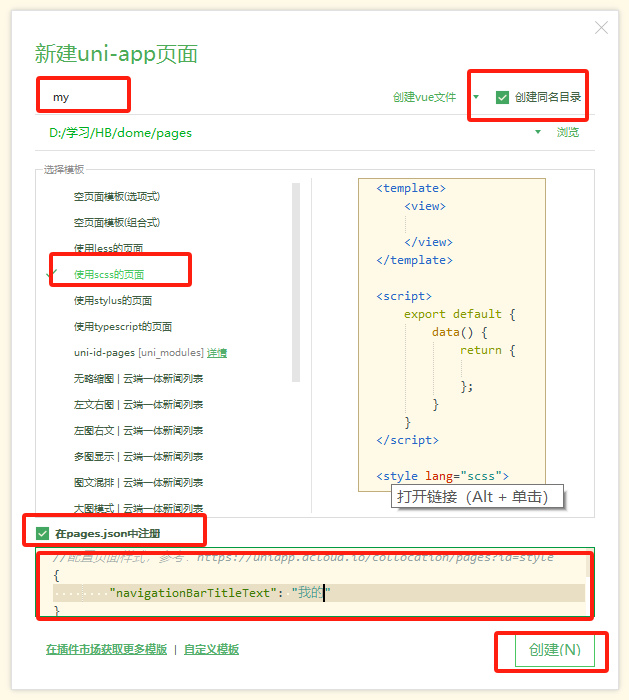This screenshot has height=700, width=629.
Task: Click the template list vertical scrollbar
Action: [296, 282]
